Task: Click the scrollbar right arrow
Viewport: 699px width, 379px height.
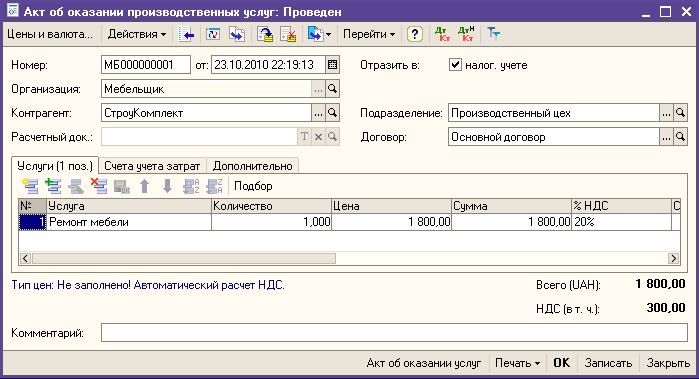Action: 673,258
